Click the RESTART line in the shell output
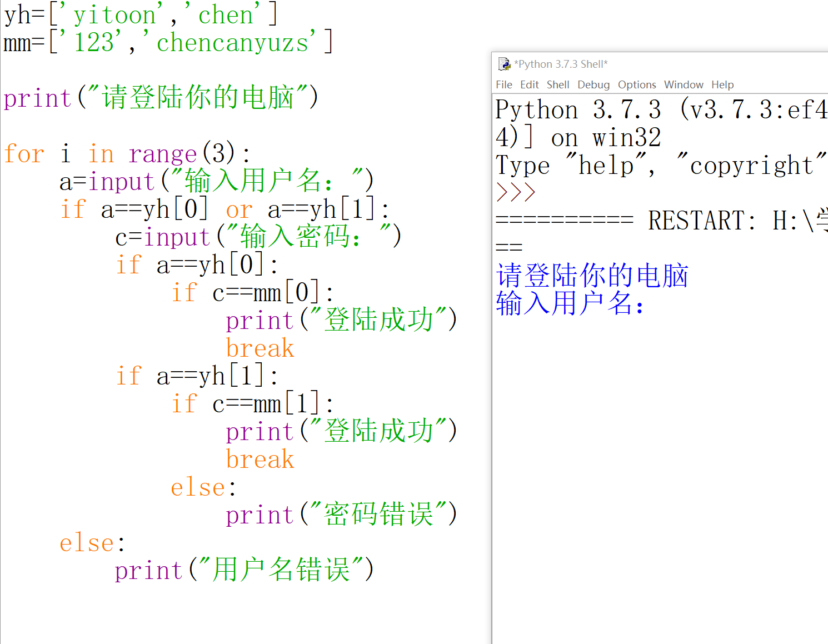 (x=695, y=220)
